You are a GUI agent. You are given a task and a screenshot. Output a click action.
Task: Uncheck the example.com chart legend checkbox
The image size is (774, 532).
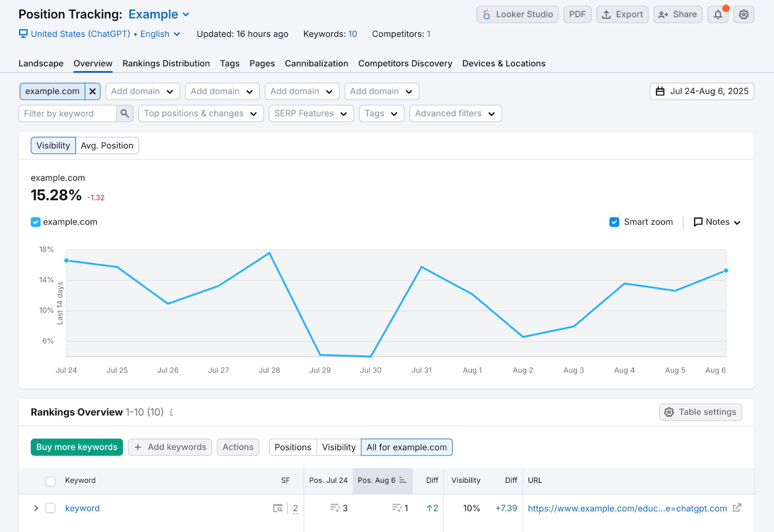pos(35,222)
